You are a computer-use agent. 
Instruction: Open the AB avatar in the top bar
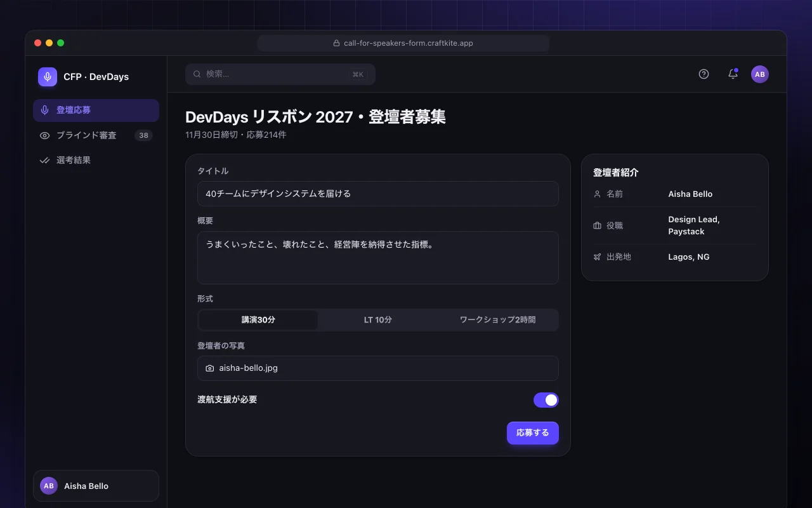pos(760,74)
